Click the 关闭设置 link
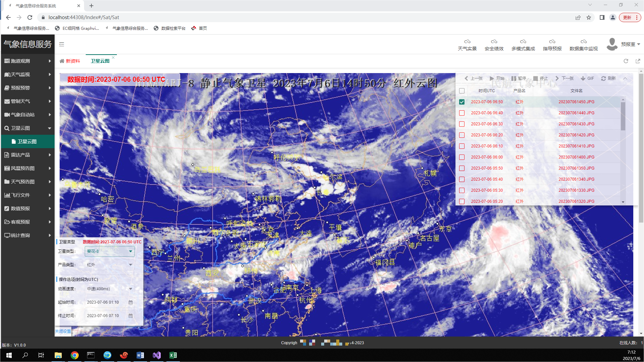Screen dimensions: 644x362 (x=63, y=331)
